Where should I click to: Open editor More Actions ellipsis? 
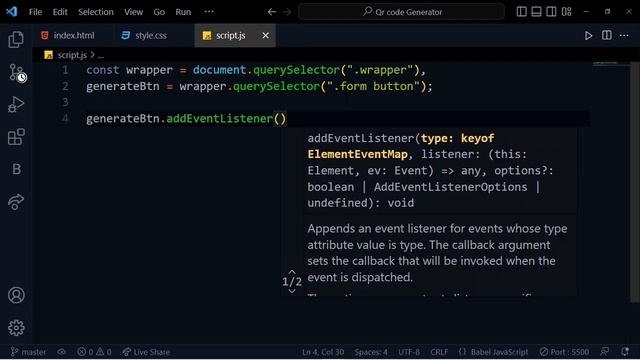click(624, 36)
